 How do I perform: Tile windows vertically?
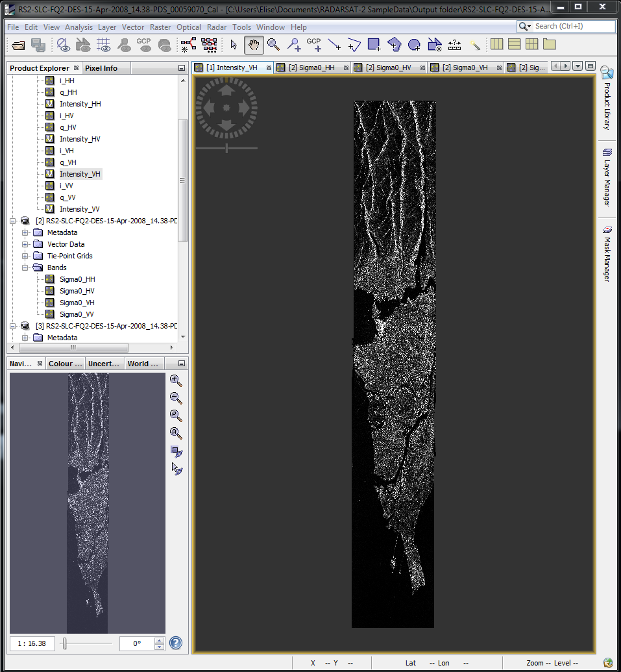[x=514, y=44]
